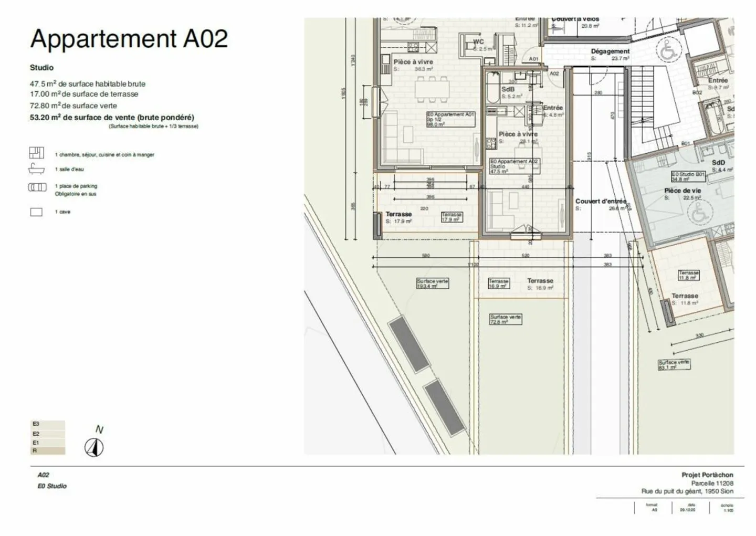Click the Appartement A02 title
Image resolution: width=756 pixels, height=536 pixels.
(x=129, y=39)
